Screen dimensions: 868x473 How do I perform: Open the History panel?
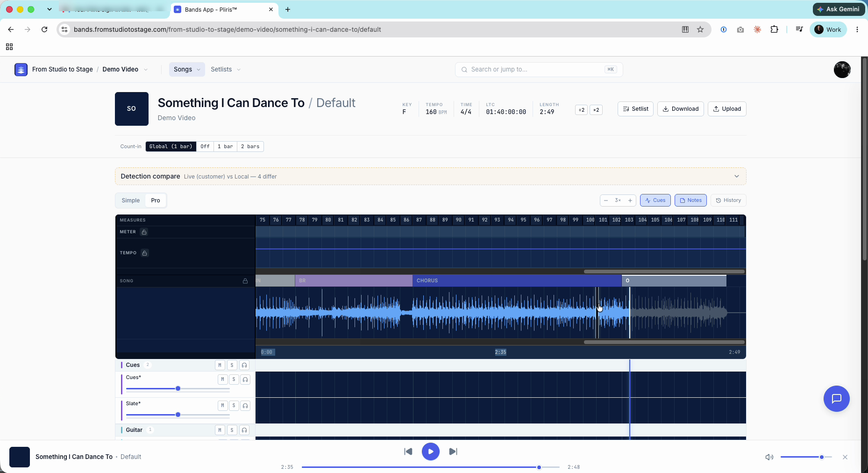[728, 201]
